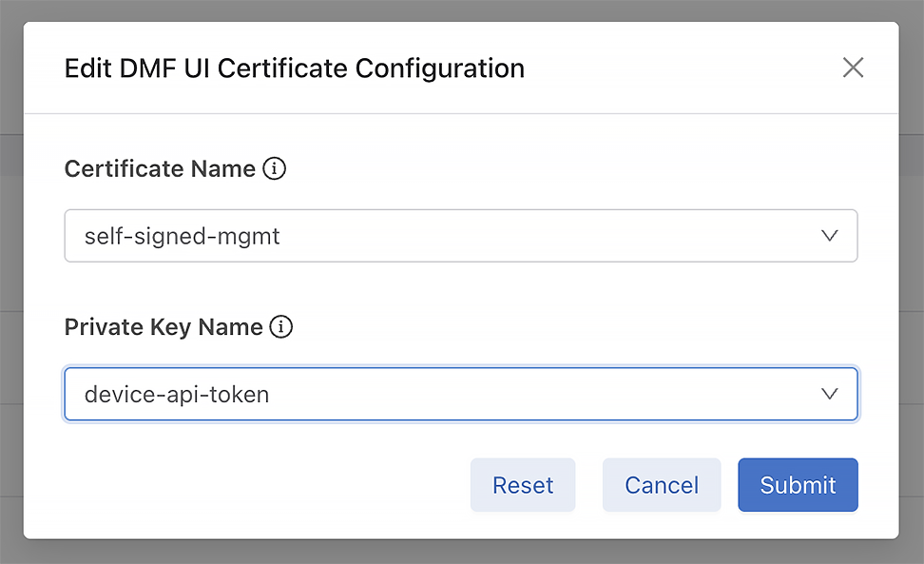Click the info icon beside Private Key Name
Image resolution: width=924 pixels, height=564 pixels.
coord(280,327)
